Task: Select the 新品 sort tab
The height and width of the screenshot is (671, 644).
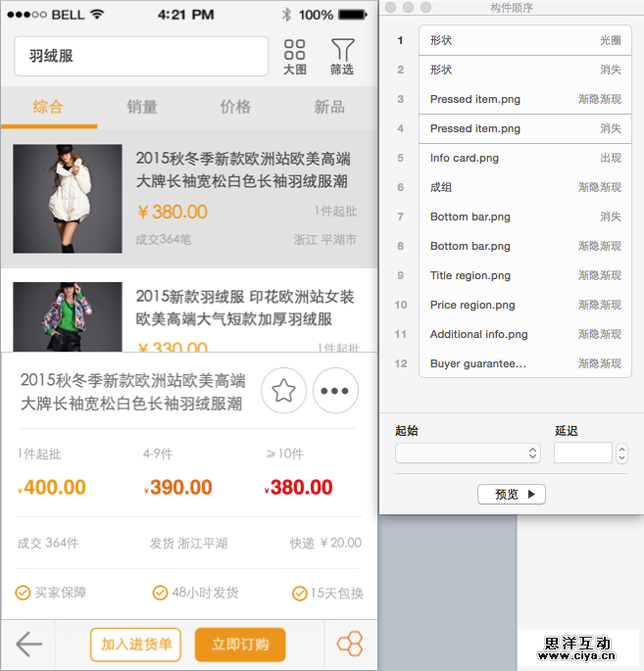Action: pos(329,107)
